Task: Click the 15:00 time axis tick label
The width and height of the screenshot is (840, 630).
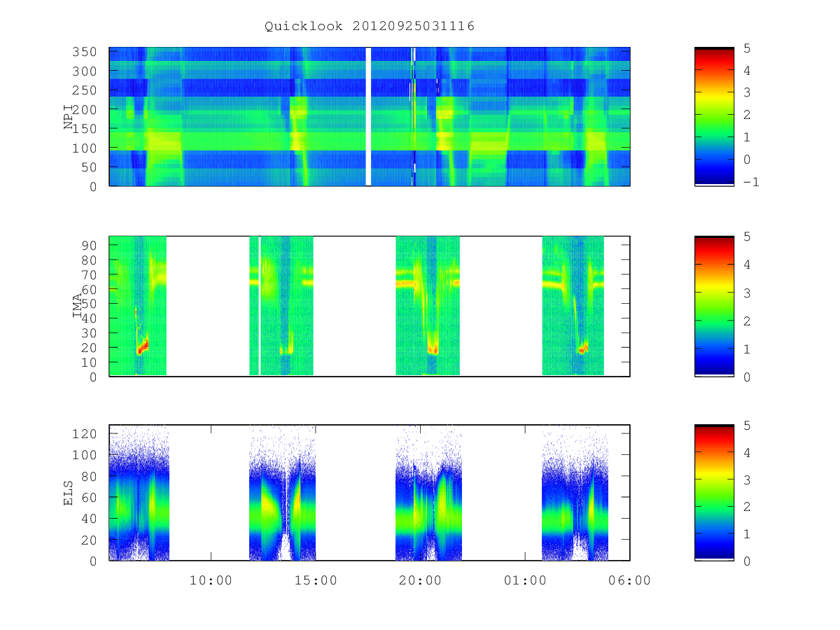Action: click(316, 580)
